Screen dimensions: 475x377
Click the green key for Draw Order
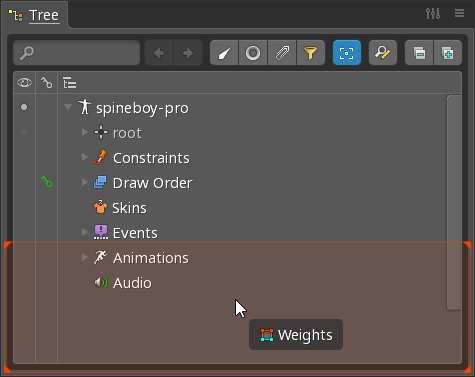(47, 182)
